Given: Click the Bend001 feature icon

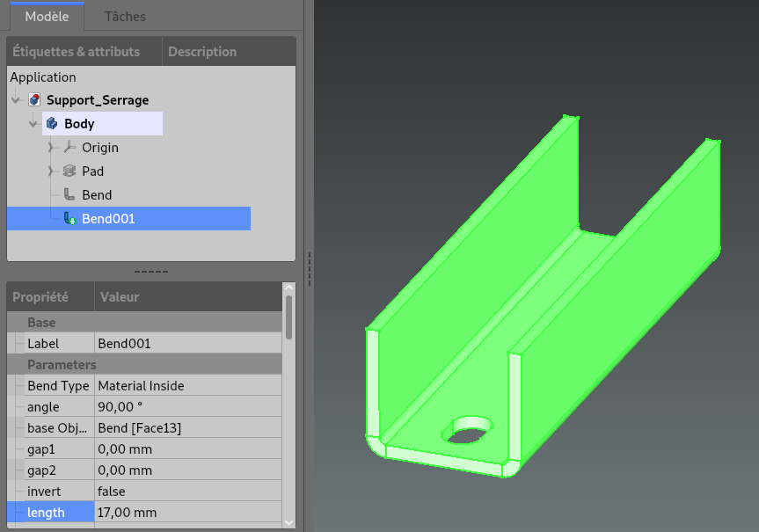Looking at the screenshot, I should tap(69, 219).
